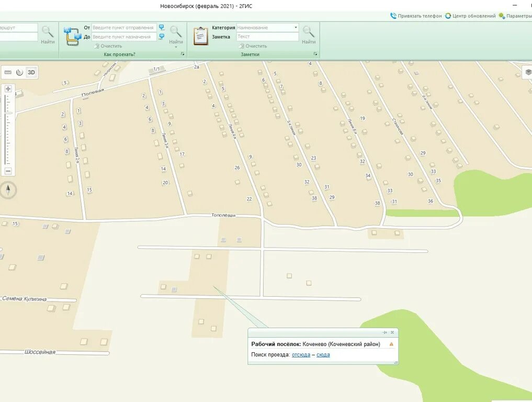The width and height of the screenshot is (532, 402).
Task: Expand options arrow under route Найти button
Action: [x=176, y=47]
